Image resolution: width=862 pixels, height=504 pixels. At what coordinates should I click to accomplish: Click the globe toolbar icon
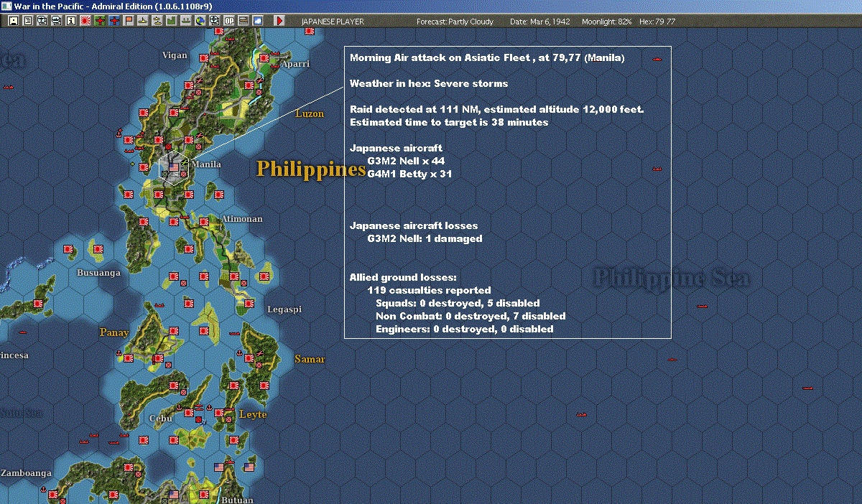(200, 22)
